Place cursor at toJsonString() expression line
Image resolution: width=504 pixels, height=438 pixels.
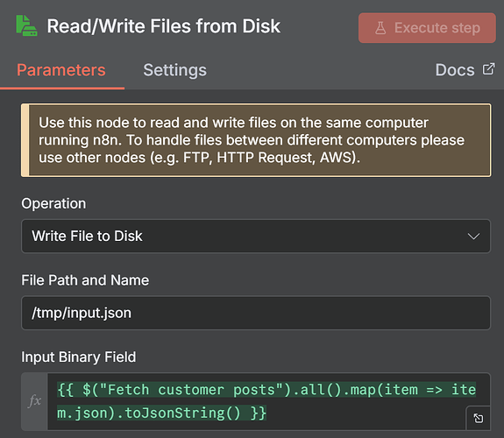(x=161, y=413)
